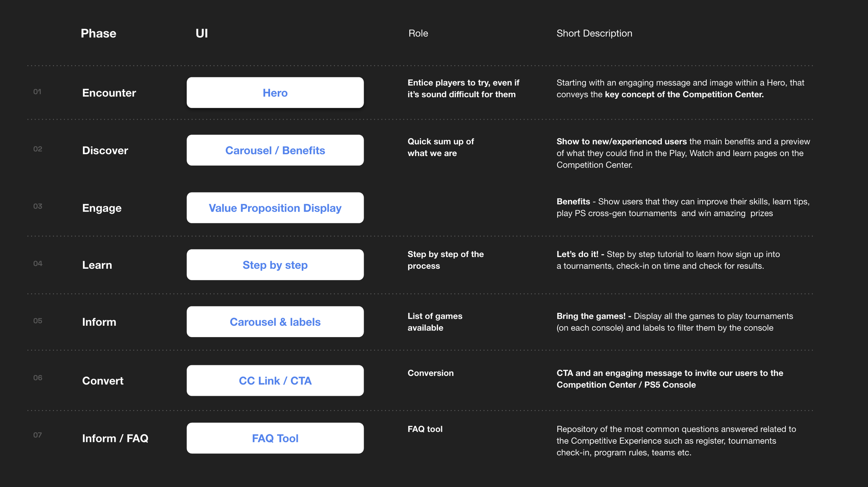Select the Role column header
The image size is (868, 487).
point(418,33)
